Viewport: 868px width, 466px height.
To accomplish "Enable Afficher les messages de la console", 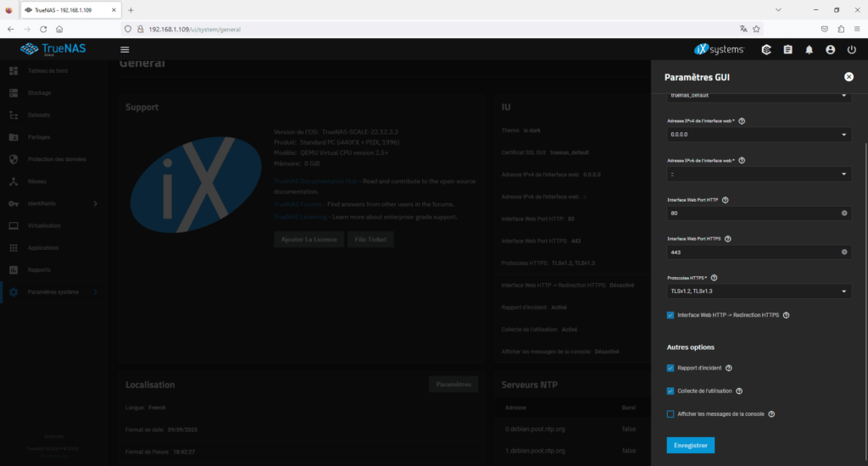I will [670, 414].
